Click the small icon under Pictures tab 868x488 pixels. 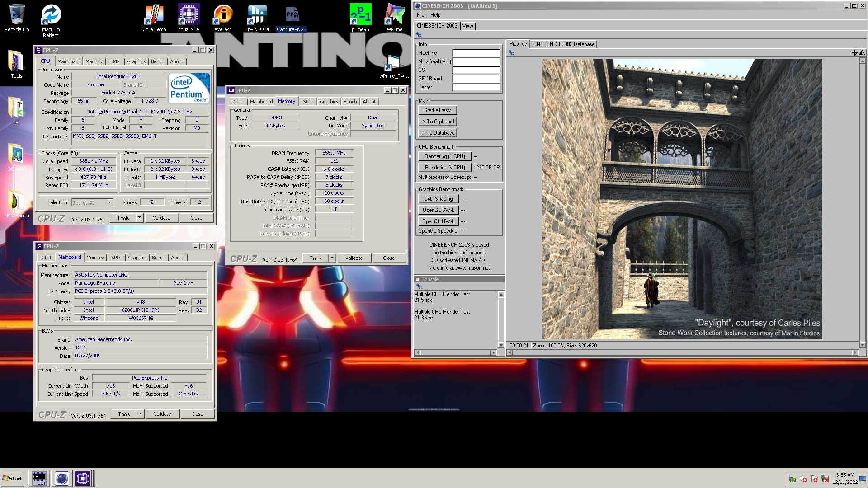[x=511, y=53]
